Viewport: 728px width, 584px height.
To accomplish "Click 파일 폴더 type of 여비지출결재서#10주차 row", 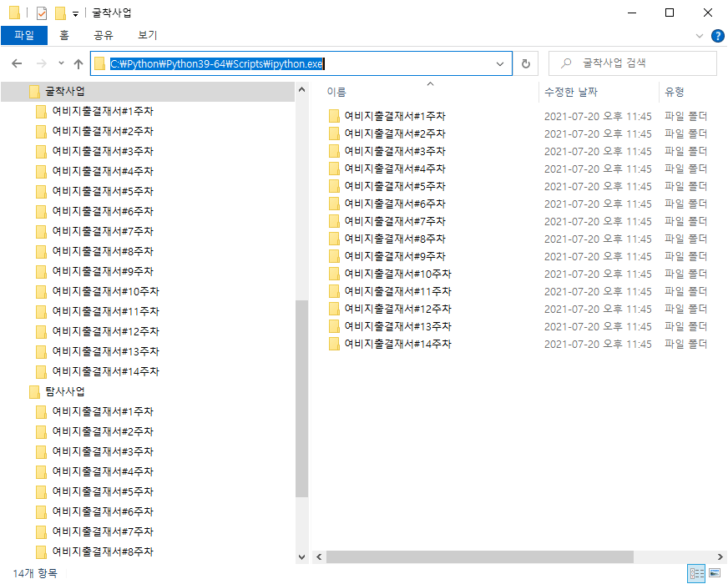I will (x=685, y=274).
